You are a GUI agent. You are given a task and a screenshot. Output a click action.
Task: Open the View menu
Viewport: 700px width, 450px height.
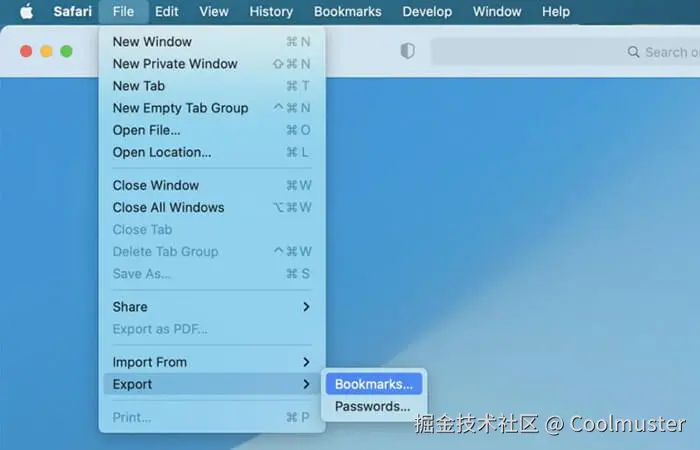click(x=214, y=11)
